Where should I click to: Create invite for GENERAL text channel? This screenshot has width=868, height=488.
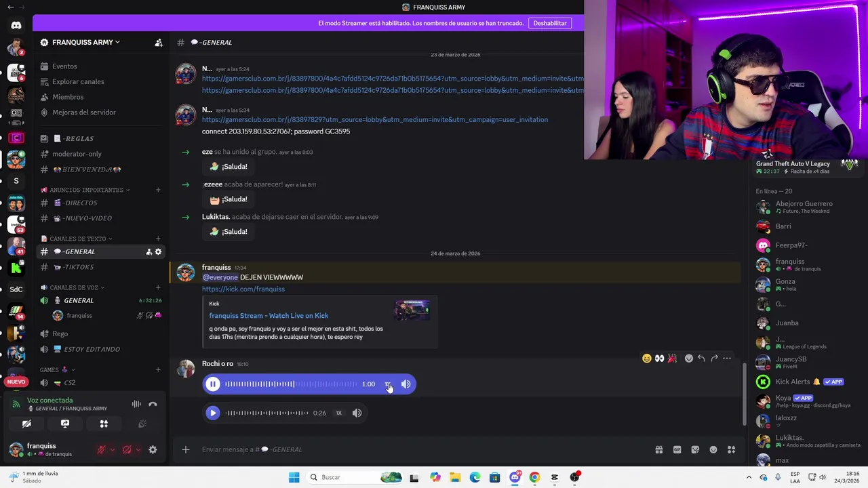click(149, 251)
